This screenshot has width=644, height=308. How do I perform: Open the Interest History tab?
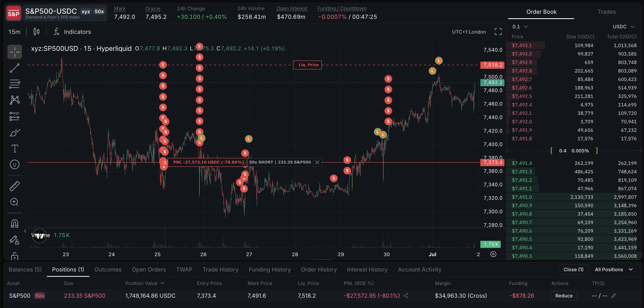[x=367, y=269]
